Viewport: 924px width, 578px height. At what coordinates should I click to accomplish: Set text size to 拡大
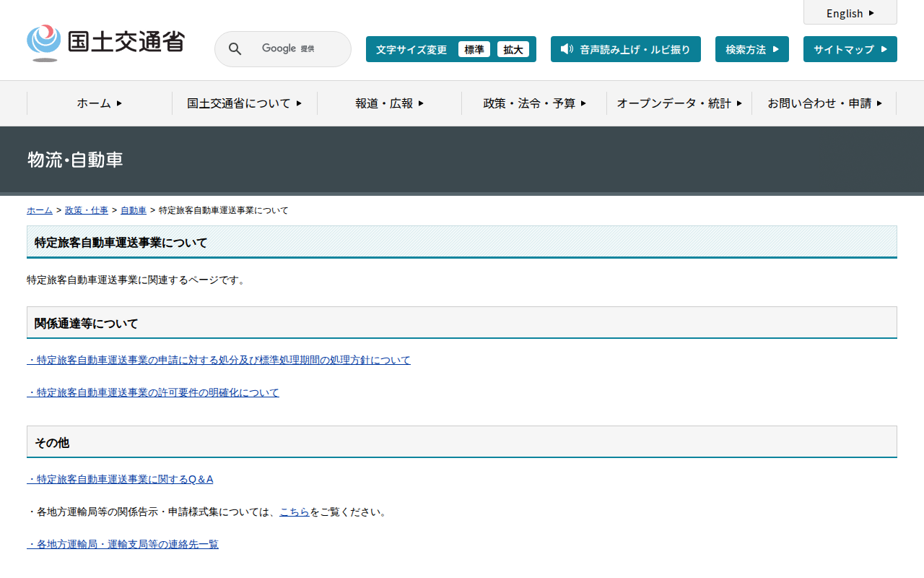tap(513, 49)
